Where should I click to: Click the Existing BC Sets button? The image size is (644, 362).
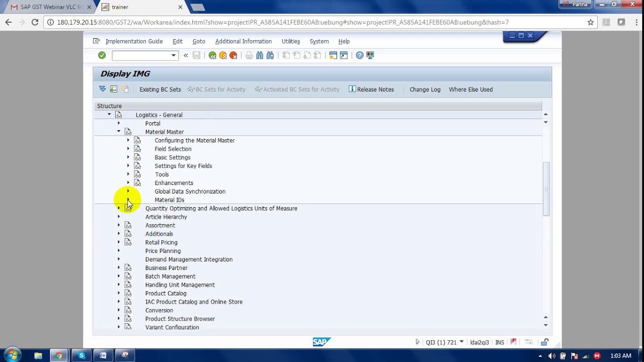click(160, 89)
